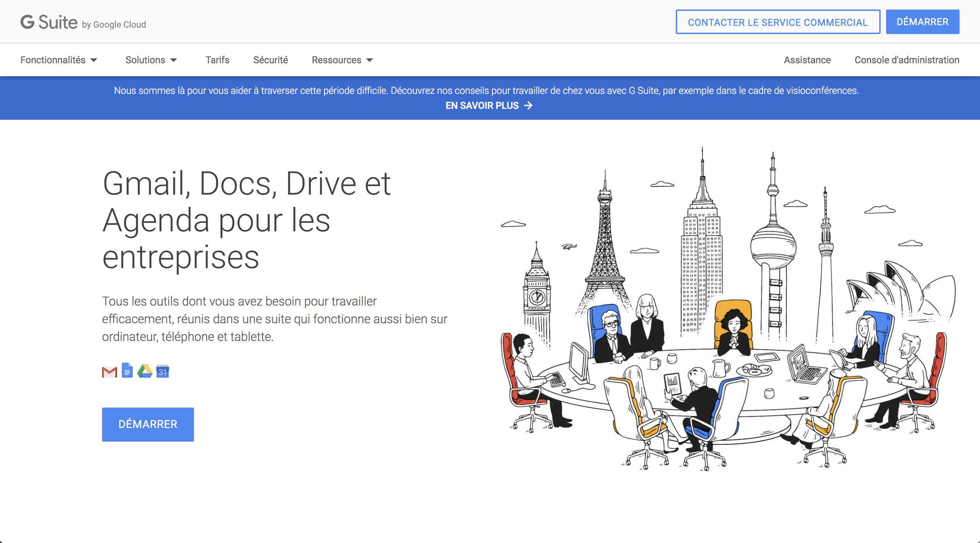The height and width of the screenshot is (543, 980).
Task: Select the Sécurité menu item
Action: [x=270, y=60]
